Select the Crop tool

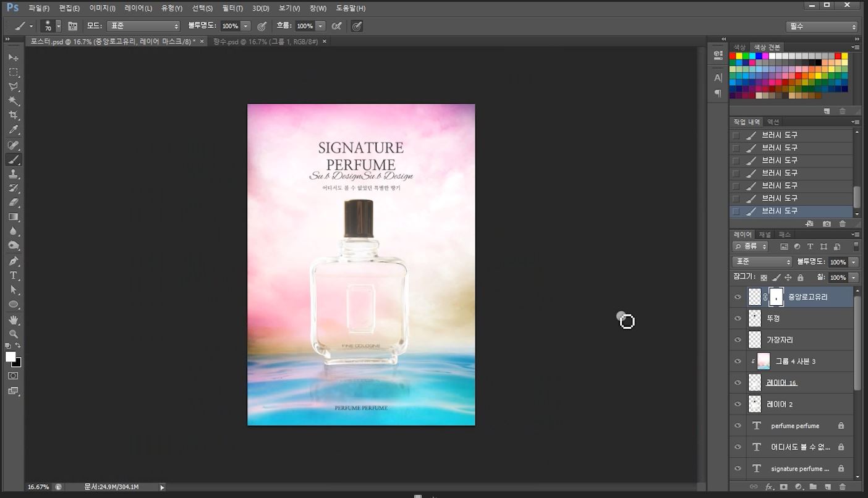(x=14, y=116)
